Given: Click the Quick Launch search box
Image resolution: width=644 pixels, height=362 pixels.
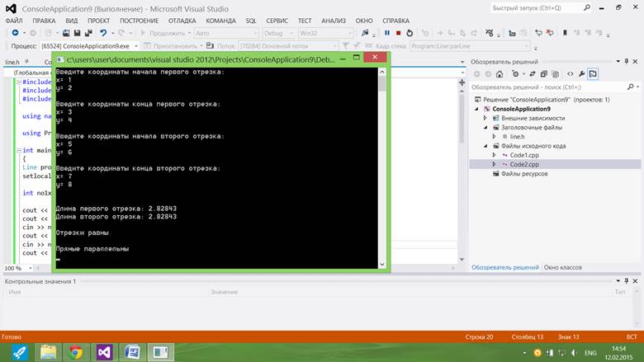Looking at the screenshot, I should coord(536,7).
